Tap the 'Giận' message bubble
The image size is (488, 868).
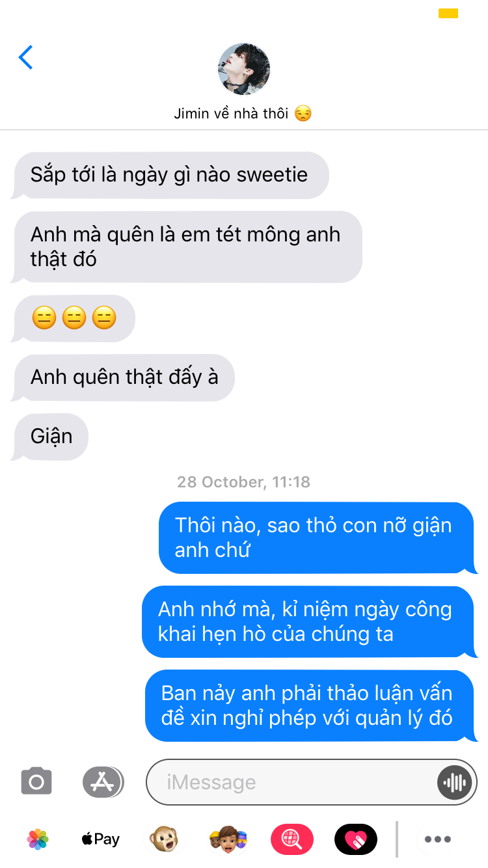[x=49, y=437]
